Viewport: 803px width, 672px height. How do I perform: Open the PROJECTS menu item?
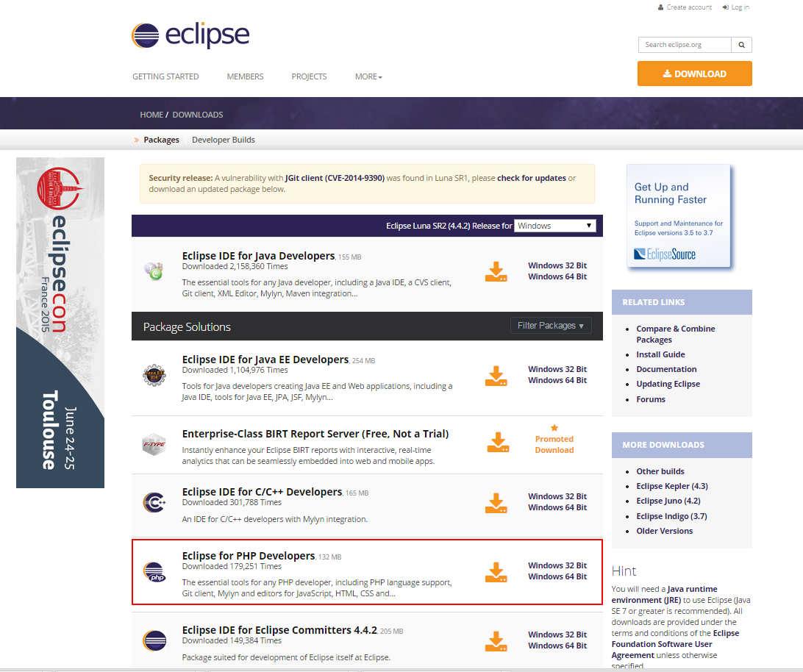pyautogui.click(x=309, y=76)
